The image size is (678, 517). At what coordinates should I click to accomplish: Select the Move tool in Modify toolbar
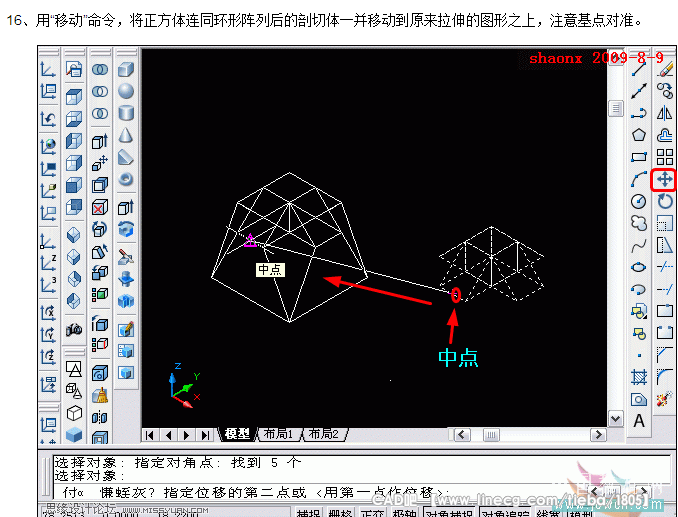click(665, 179)
